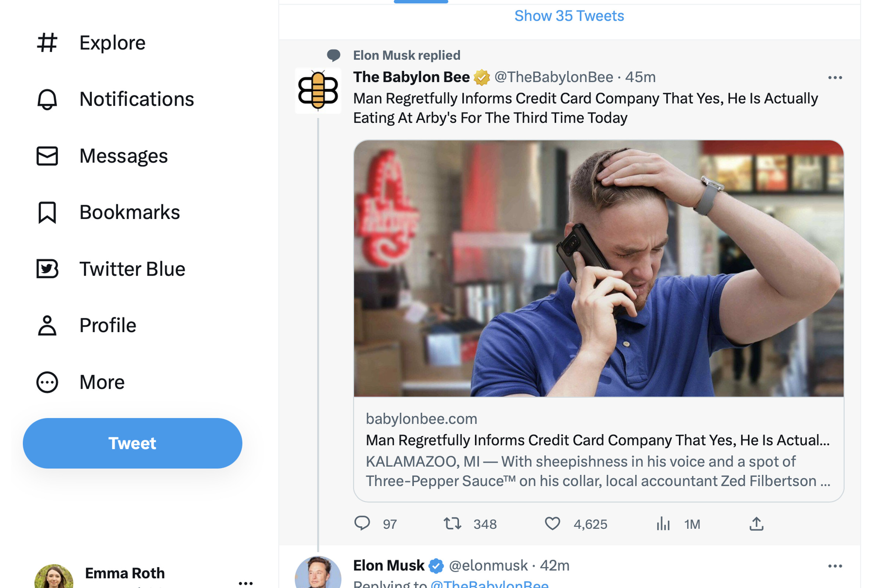882x588 pixels.
Task: Click the More ellipsis icon in sidebar
Action: [x=47, y=382]
